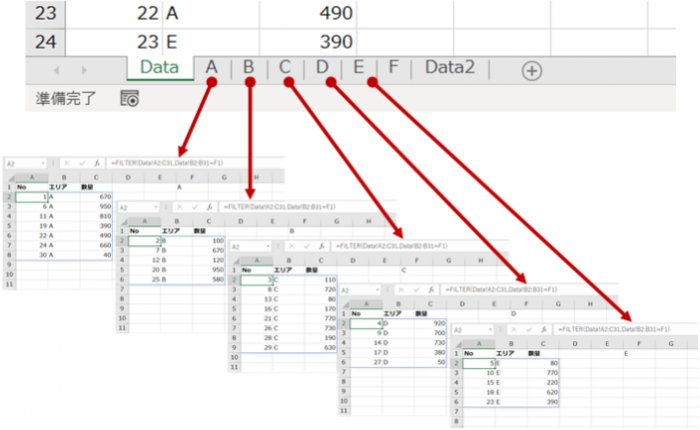The width and height of the screenshot is (700, 430).
Task: Click the macro record icon in status bar
Action: tap(129, 98)
